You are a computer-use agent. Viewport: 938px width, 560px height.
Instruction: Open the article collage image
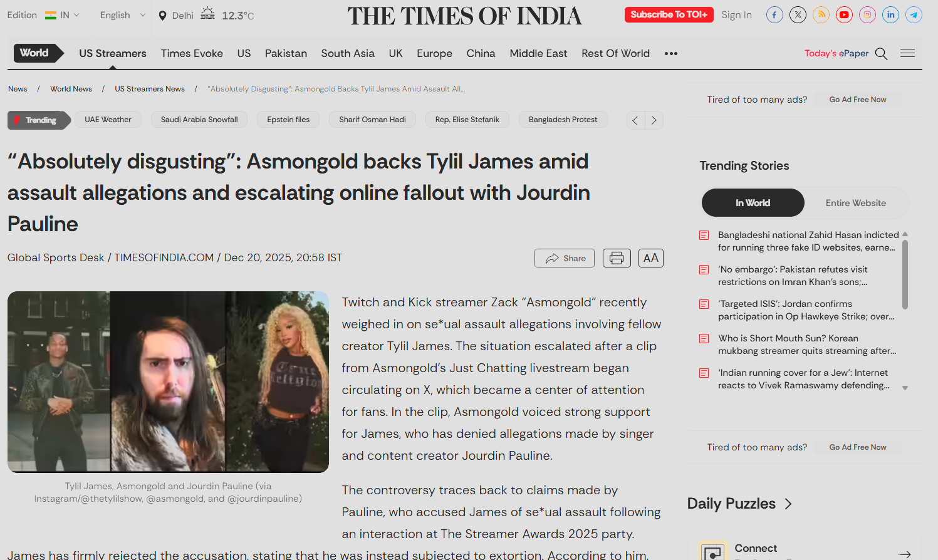(168, 382)
